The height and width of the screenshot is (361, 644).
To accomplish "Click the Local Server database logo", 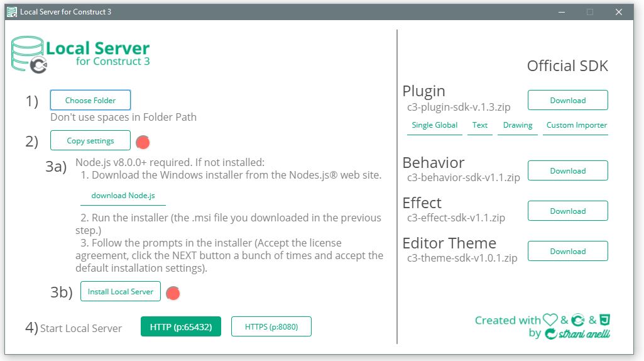I will click(29, 55).
